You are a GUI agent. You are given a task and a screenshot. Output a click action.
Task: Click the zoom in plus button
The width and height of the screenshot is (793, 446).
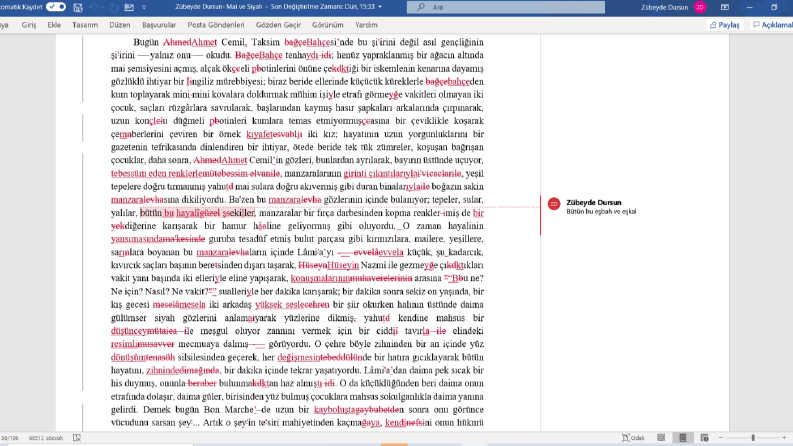(784, 438)
